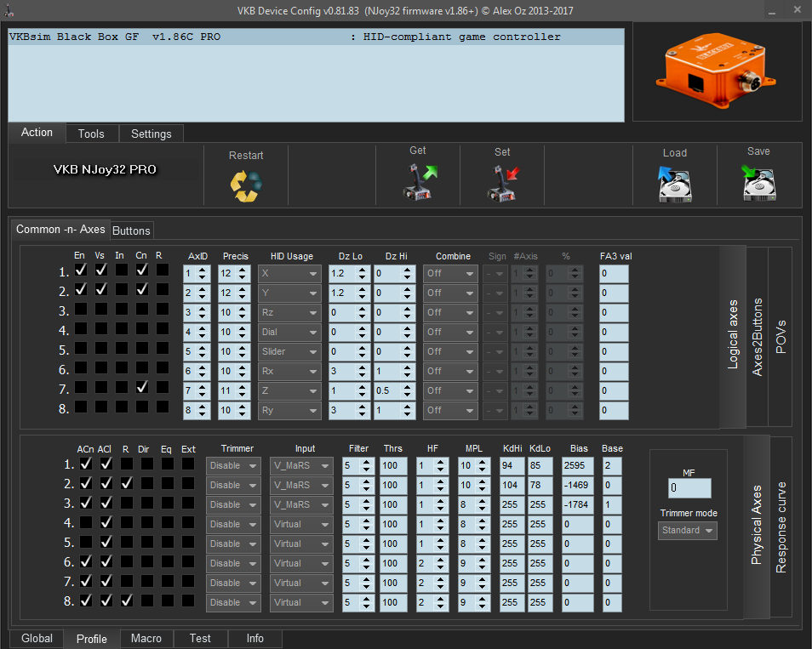
Task: Click the Get joystick icon
Action: 419,182
